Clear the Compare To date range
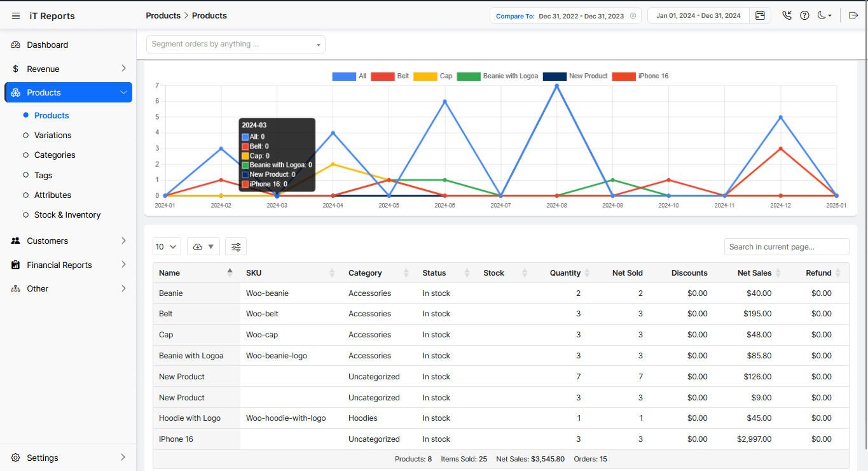868x471 pixels. coord(633,16)
